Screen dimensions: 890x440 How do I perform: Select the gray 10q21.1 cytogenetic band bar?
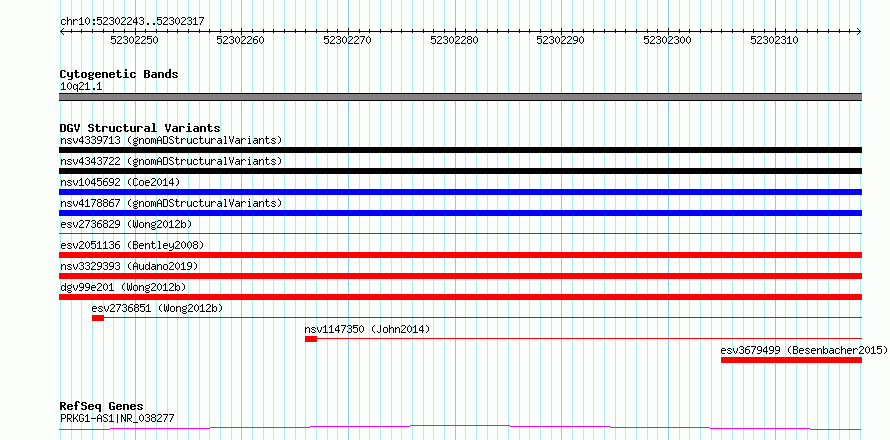(460, 97)
